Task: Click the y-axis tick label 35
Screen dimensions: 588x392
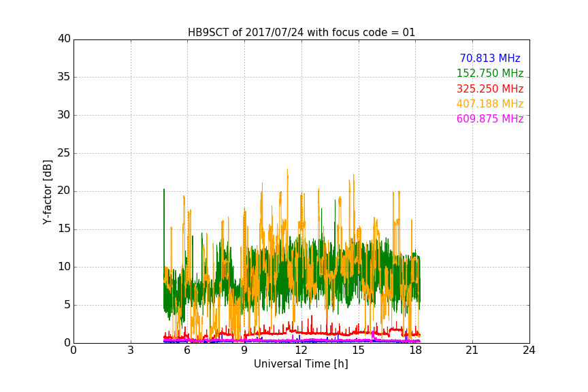Action: click(x=64, y=77)
